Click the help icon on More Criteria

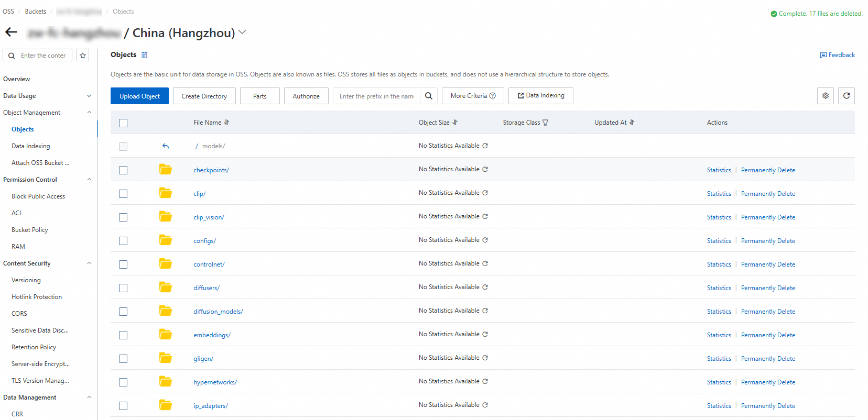[493, 96]
